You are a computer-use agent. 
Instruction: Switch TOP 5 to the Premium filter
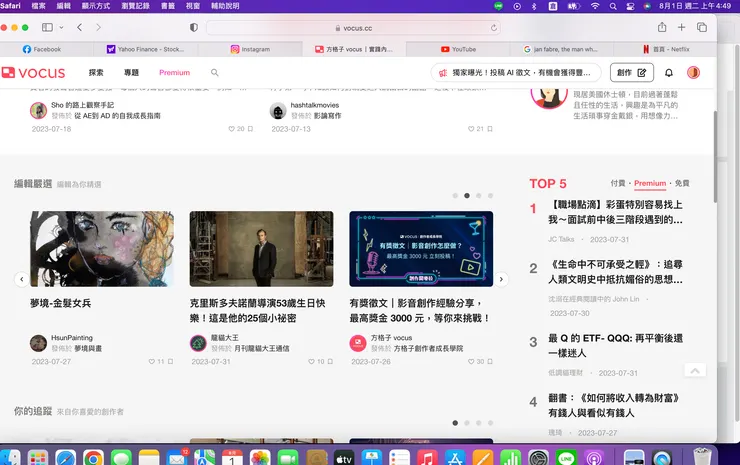click(x=650, y=183)
